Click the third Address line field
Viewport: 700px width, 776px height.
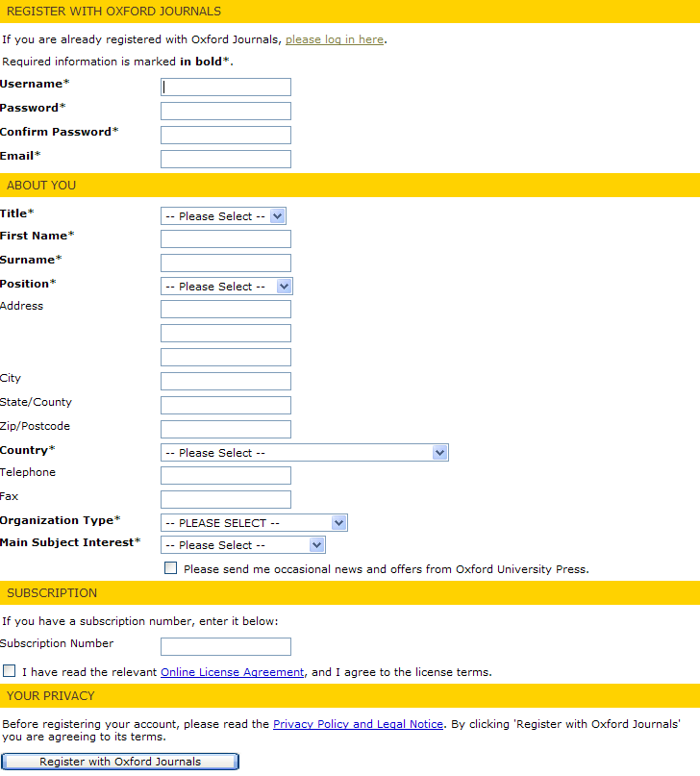click(226, 358)
